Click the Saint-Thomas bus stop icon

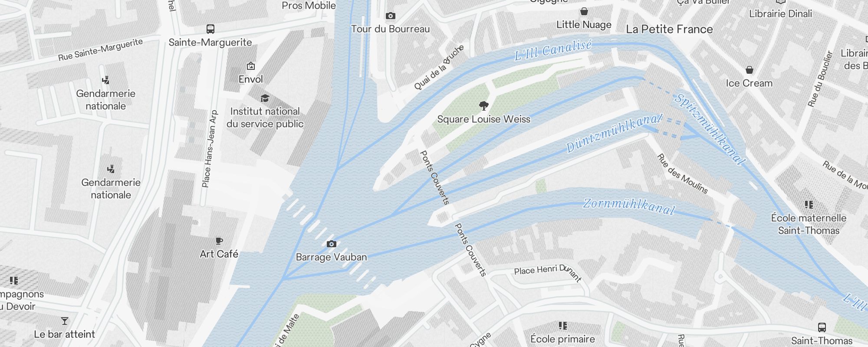(x=822, y=327)
